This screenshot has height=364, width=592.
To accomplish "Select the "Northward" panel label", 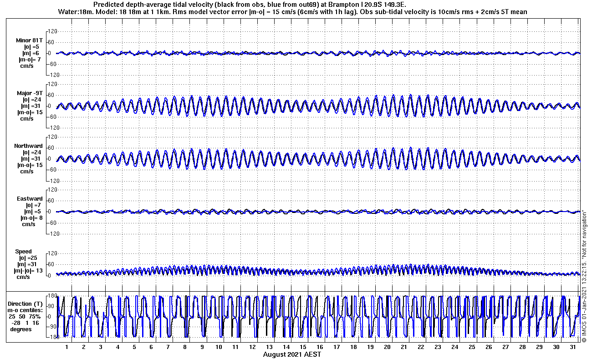I will click(x=29, y=146).
